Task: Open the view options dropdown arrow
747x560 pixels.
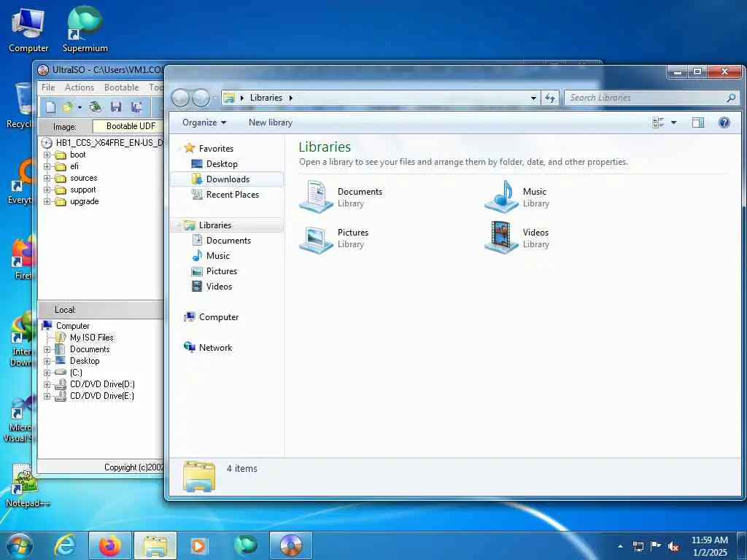Action: 673,122
